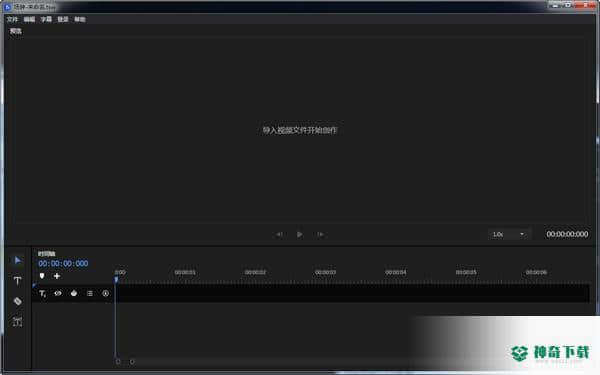Step back to the previous frame
Viewport: 600px width, 375px height.
click(279, 234)
